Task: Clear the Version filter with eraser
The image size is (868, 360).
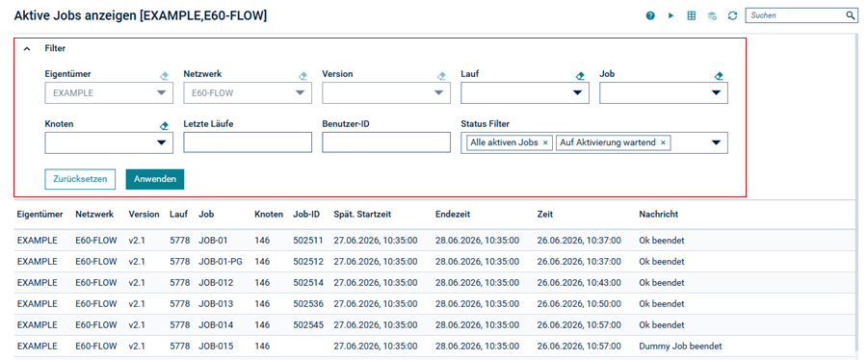Action: (x=441, y=76)
